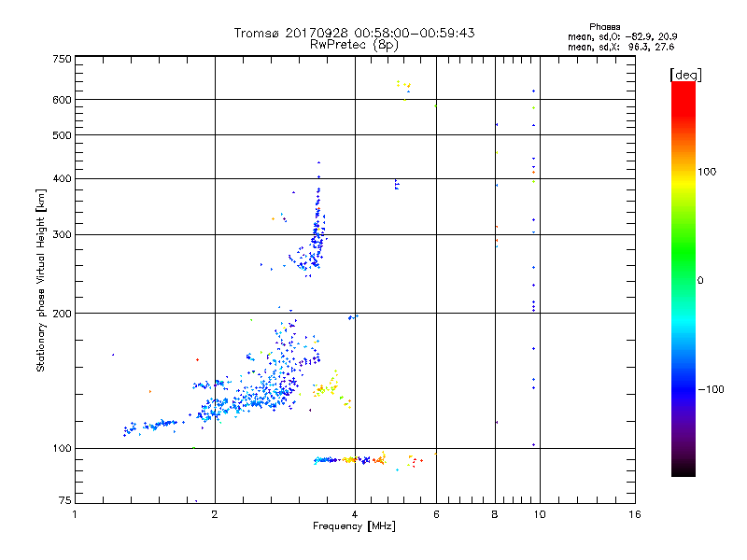Click the x-axis tick label 8
Screen dimensions: 747x560
pyautogui.click(x=495, y=514)
